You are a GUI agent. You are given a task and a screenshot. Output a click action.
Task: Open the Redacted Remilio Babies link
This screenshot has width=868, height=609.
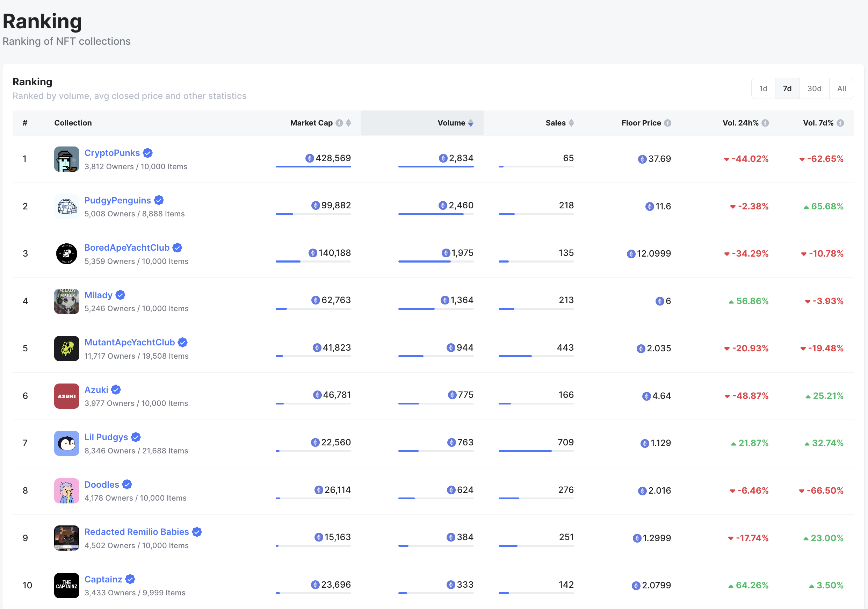point(137,532)
